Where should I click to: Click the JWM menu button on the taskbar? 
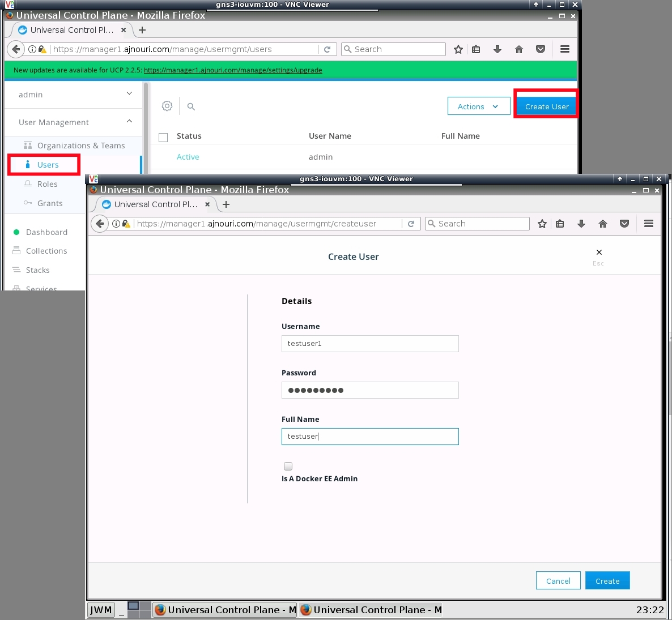[x=101, y=610]
